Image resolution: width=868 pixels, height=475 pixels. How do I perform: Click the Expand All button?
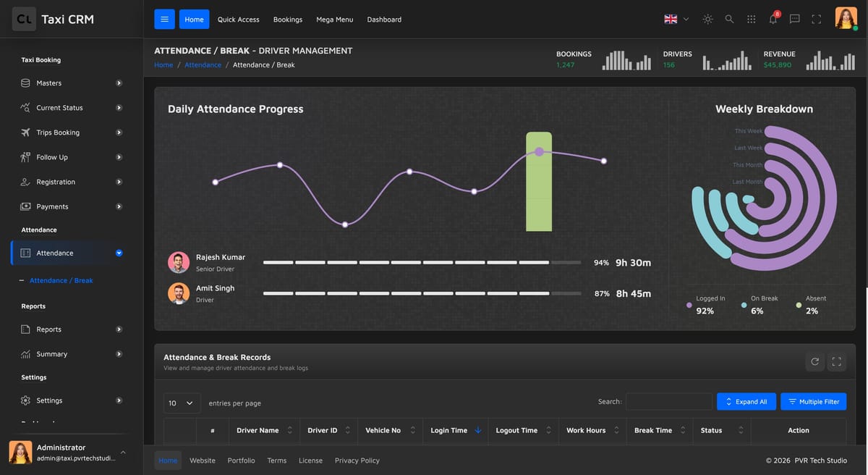pyautogui.click(x=746, y=402)
